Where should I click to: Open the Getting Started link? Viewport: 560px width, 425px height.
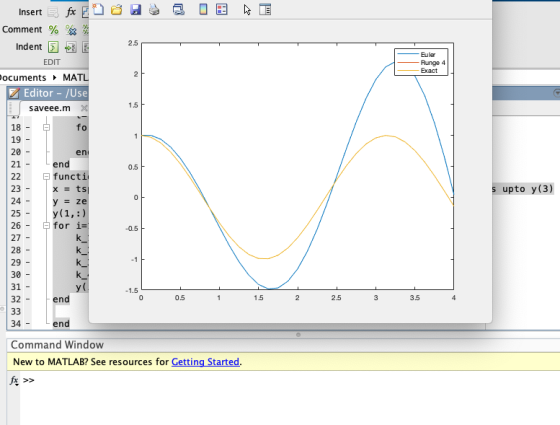click(205, 362)
